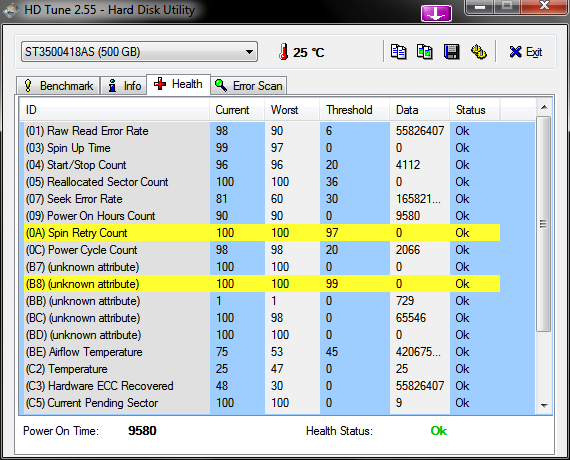Click the ID column header
This screenshot has height=460, width=570.
[115, 110]
